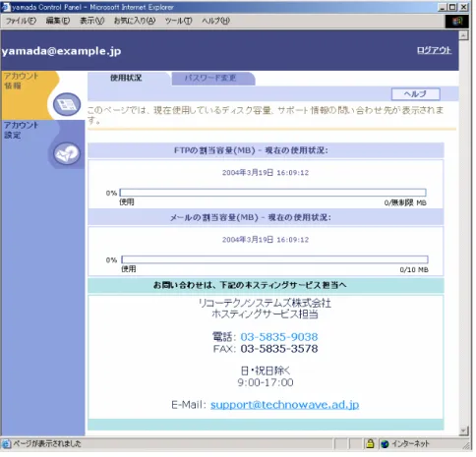The height and width of the screenshot is (457, 476).
Task: Click the mail usage progress bar
Action: tap(274, 259)
